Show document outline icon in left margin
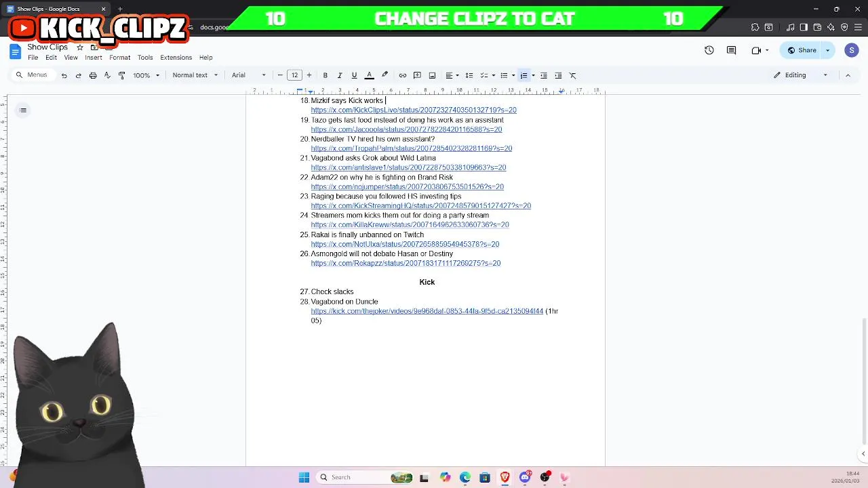The image size is (868, 488). click(23, 110)
